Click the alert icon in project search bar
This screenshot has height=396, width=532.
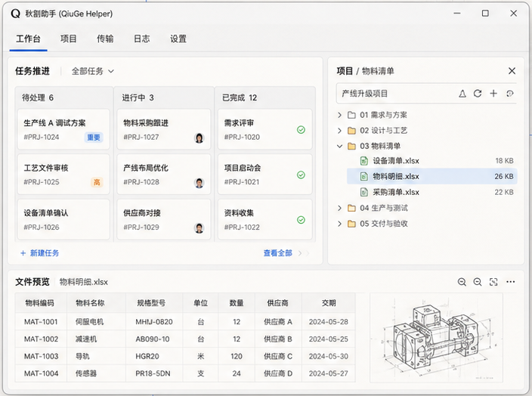point(462,94)
